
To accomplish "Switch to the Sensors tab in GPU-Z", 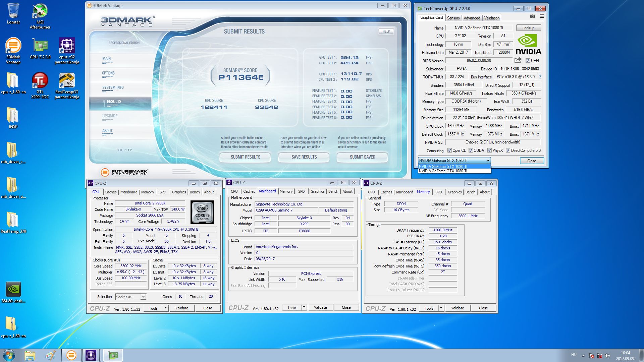I will (x=453, y=18).
